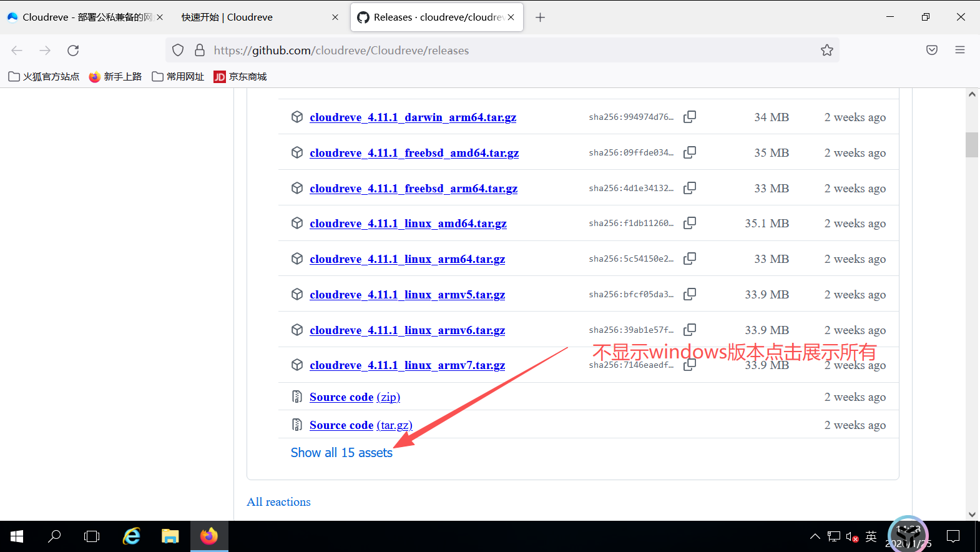The image size is (980, 552).
Task: Open Firefox application menu
Action: point(960,51)
